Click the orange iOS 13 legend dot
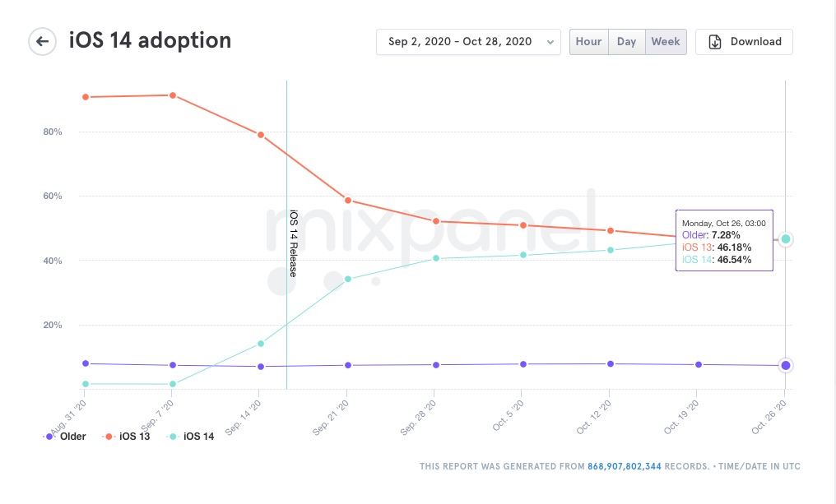Viewport: 836px width, 504px height. (x=108, y=437)
